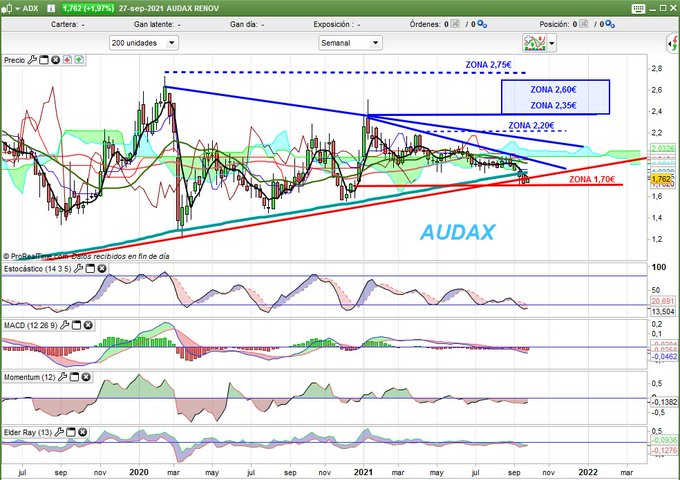Screen dimensions: 680x480
Task: Click the 2022 marker on time axis
Action: point(588,472)
